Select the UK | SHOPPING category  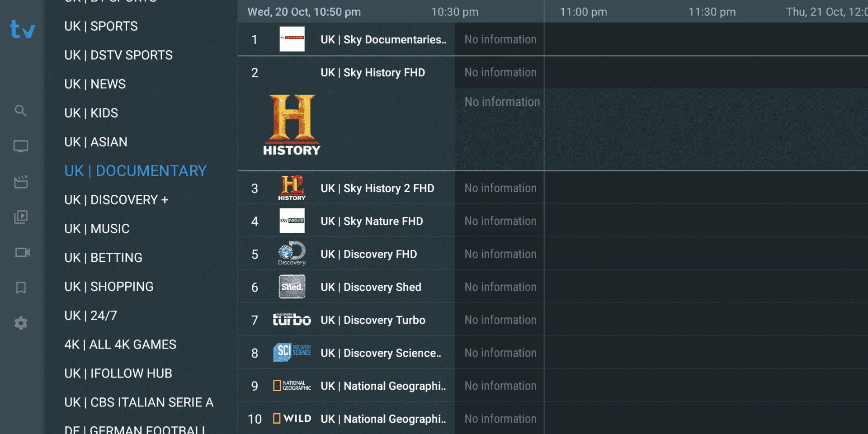tap(109, 287)
